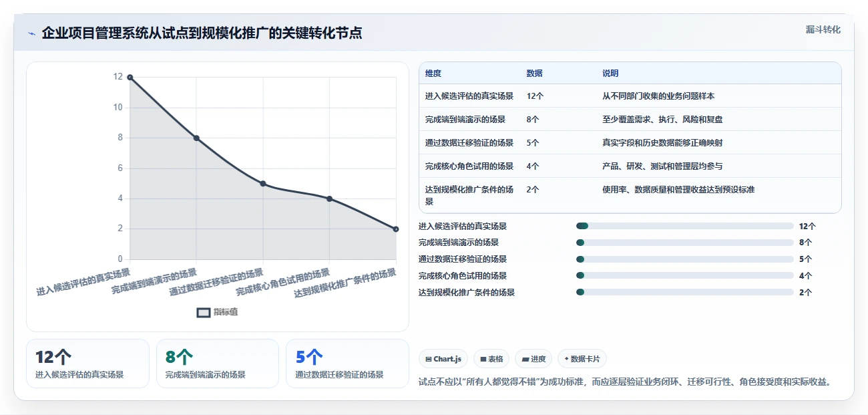Screen dimensions: 868x415
Task: Click progress bar for 达到规模化推广条件的场景
Action: click(684, 292)
